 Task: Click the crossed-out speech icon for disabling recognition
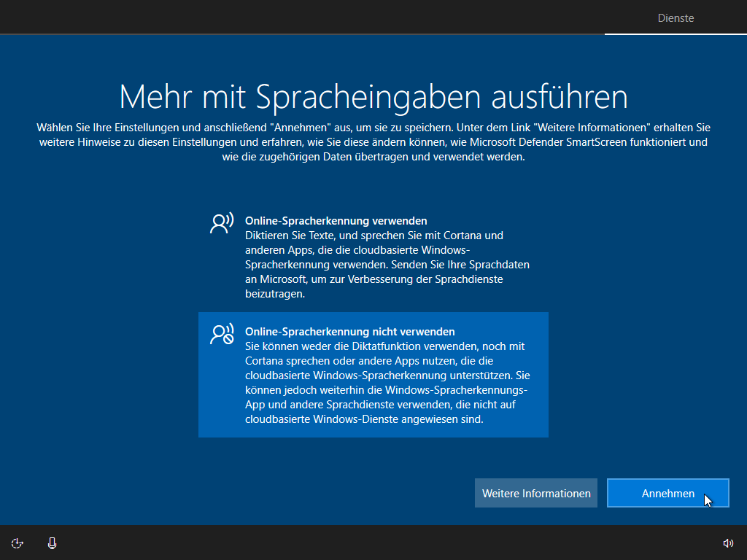(x=221, y=334)
